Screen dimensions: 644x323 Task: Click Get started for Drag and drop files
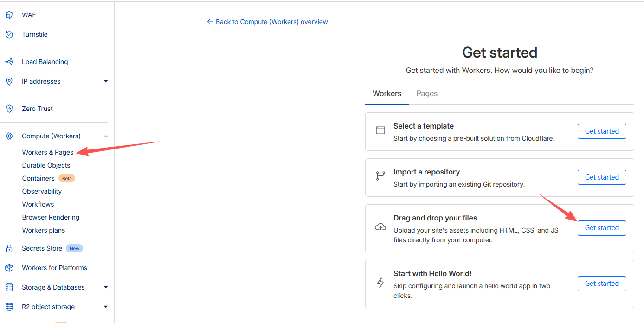coord(601,228)
